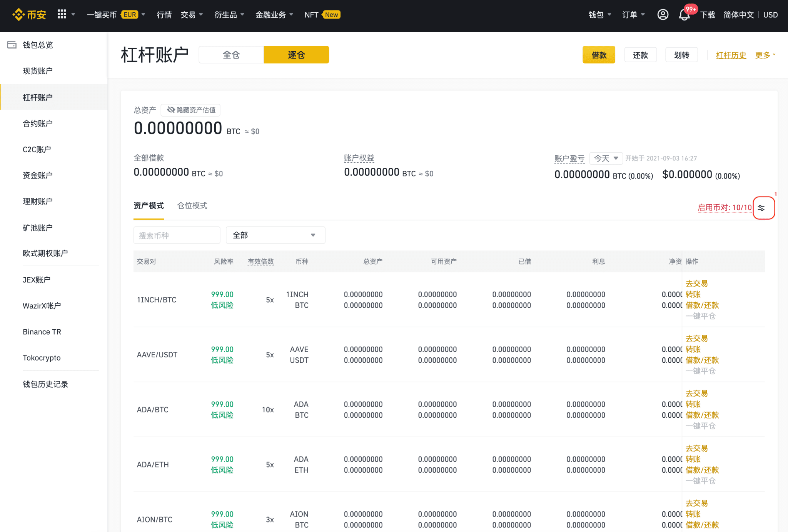Click the ADA/BTC trading pair
The height and width of the screenshot is (532, 788).
click(153, 410)
